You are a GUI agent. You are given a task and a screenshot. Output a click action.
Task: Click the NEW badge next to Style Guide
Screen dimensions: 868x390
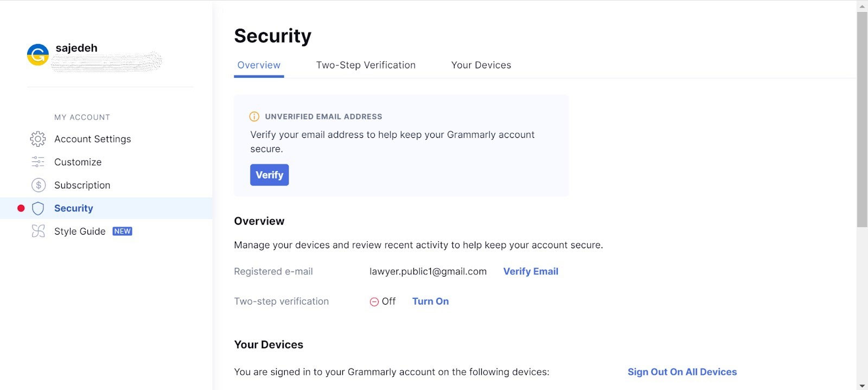122,231
